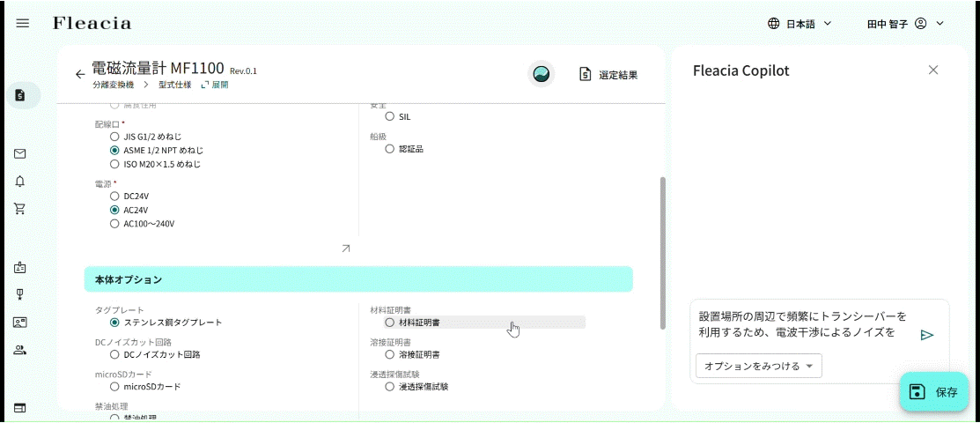Open the 日本語 language dropdown
Screen dimensions: 980x423
coord(799,24)
